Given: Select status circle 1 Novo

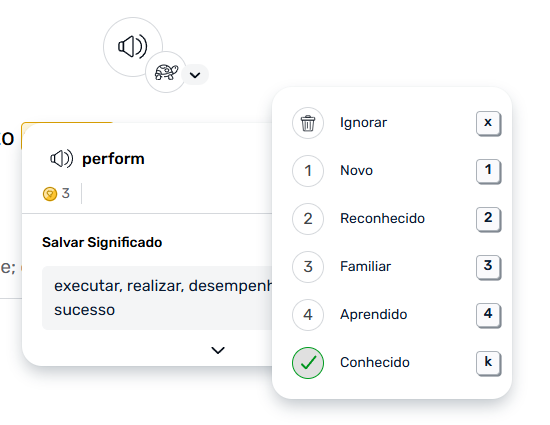Looking at the screenshot, I should pos(308,171).
